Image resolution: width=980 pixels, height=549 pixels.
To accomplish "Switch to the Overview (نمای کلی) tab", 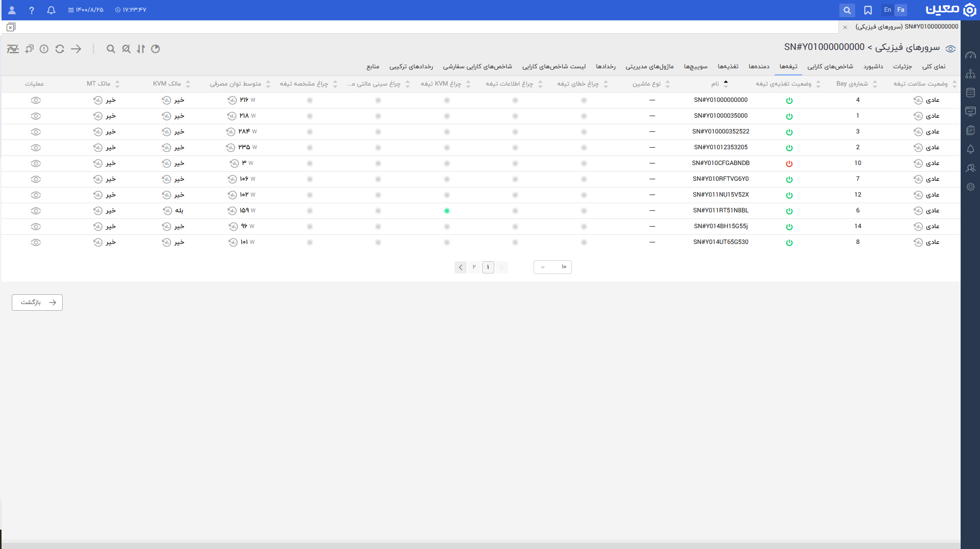I will pyautogui.click(x=934, y=67).
